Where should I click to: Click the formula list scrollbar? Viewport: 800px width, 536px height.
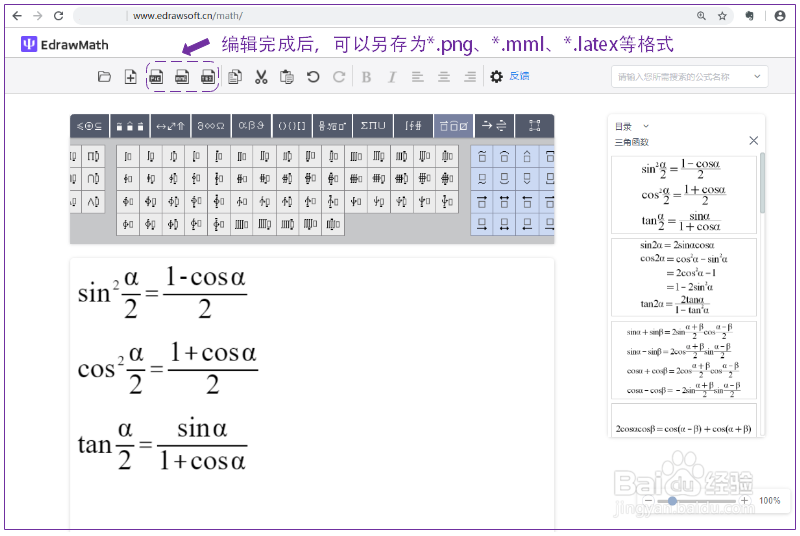point(762,183)
